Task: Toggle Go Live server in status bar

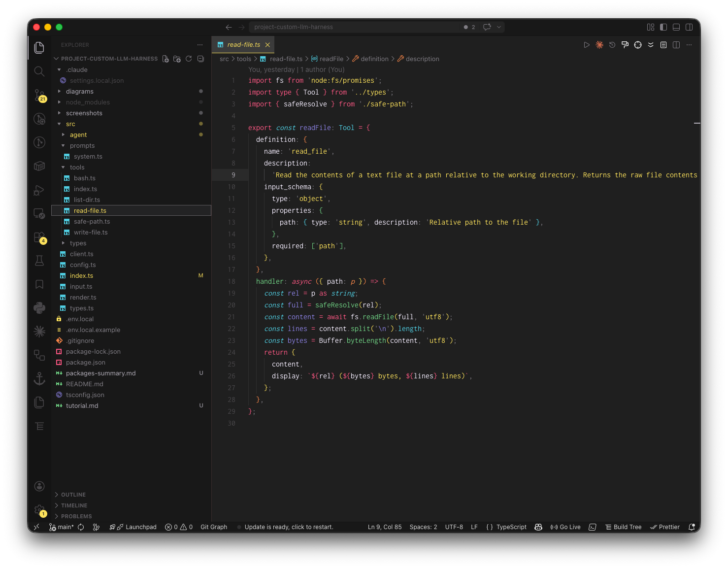Action: coord(565,527)
